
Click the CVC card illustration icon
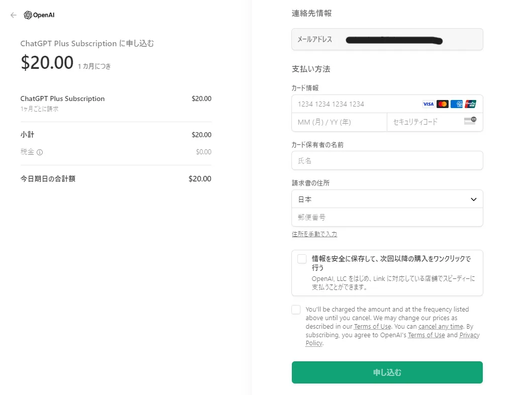(470, 122)
